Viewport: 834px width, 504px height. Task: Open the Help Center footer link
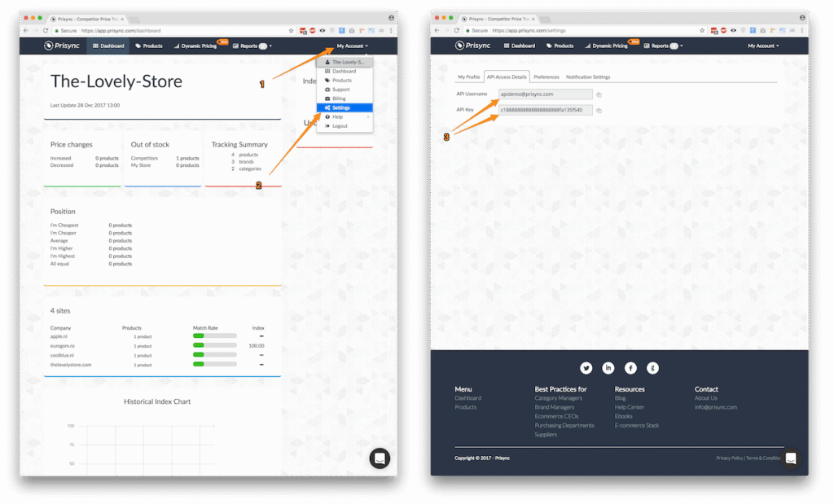629,407
